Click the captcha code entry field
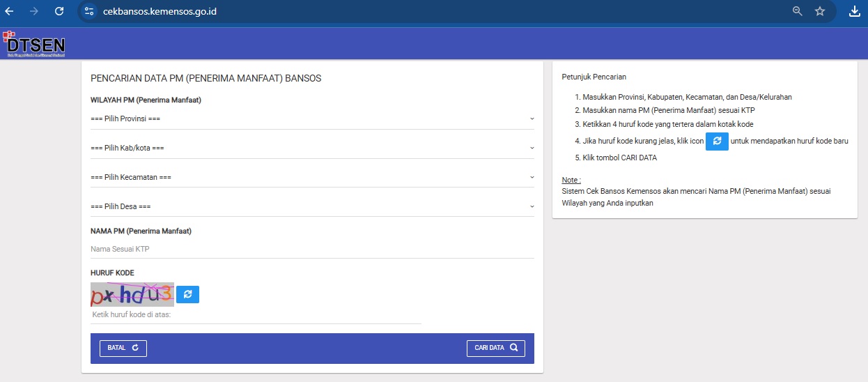The height and width of the screenshot is (382, 868). [256, 315]
